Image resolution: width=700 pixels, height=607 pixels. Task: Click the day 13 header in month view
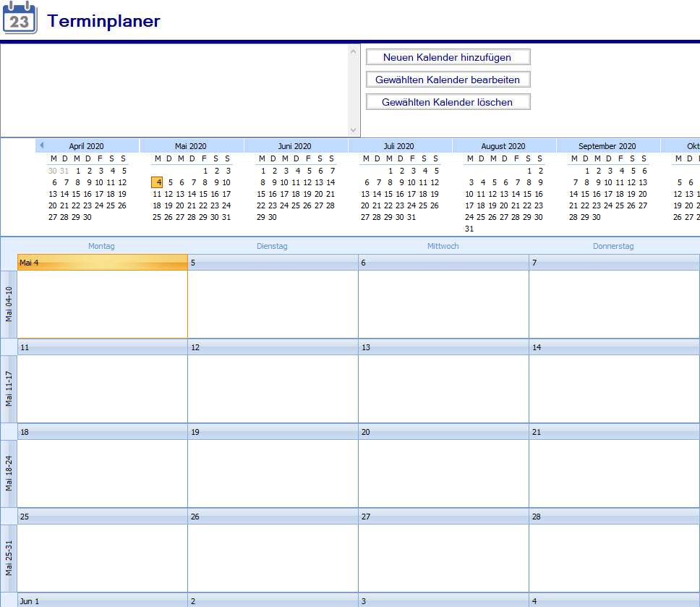[x=443, y=347]
